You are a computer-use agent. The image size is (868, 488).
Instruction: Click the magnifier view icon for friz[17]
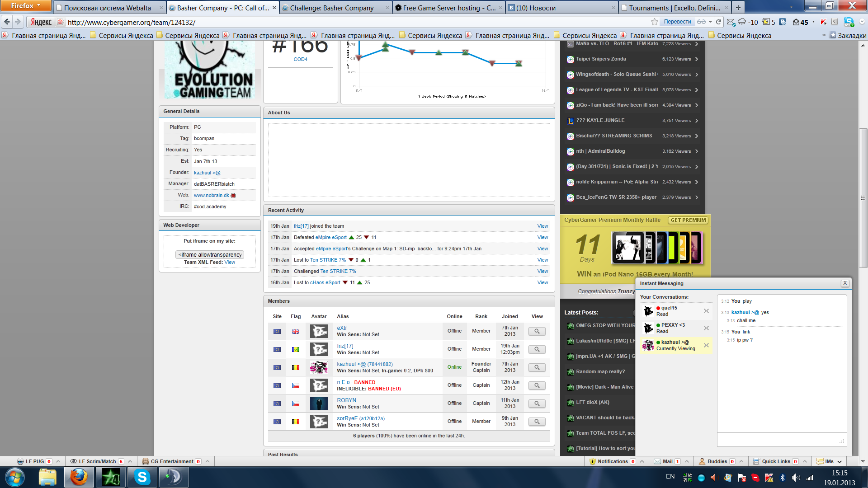(x=537, y=349)
